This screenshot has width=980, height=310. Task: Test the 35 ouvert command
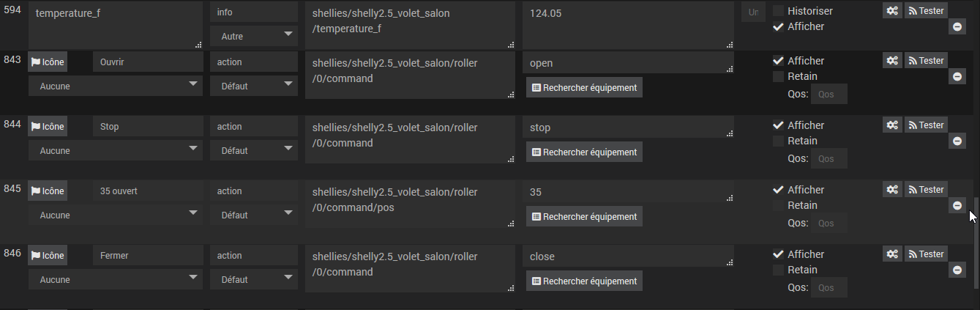pos(926,190)
